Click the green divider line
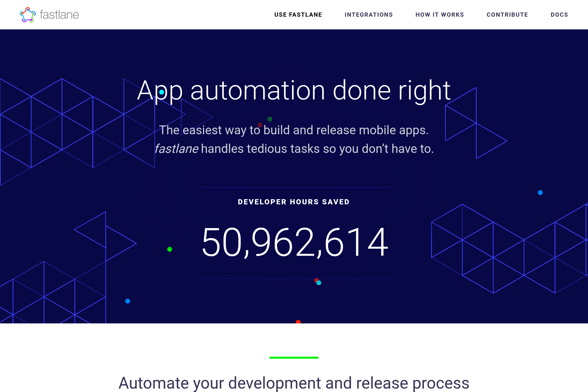The image size is (588, 392). (294, 357)
